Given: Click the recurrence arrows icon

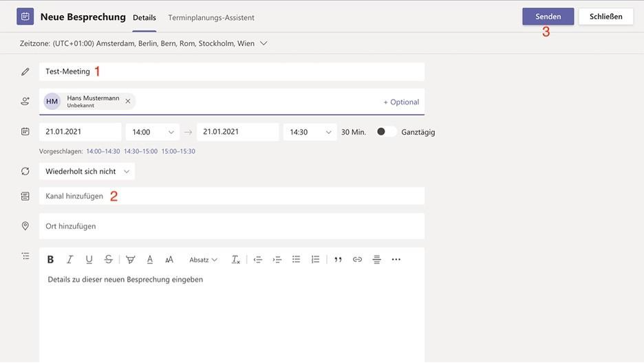Looking at the screenshot, I should (25, 171).
